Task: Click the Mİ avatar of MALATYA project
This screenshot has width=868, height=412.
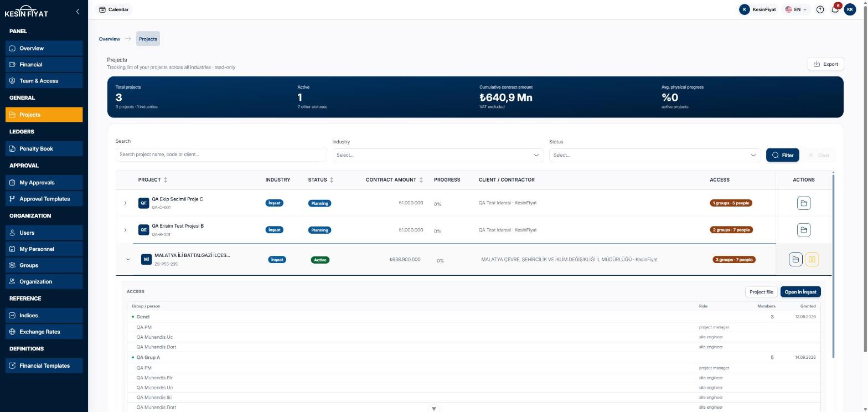Action: [x=146, y=259]
